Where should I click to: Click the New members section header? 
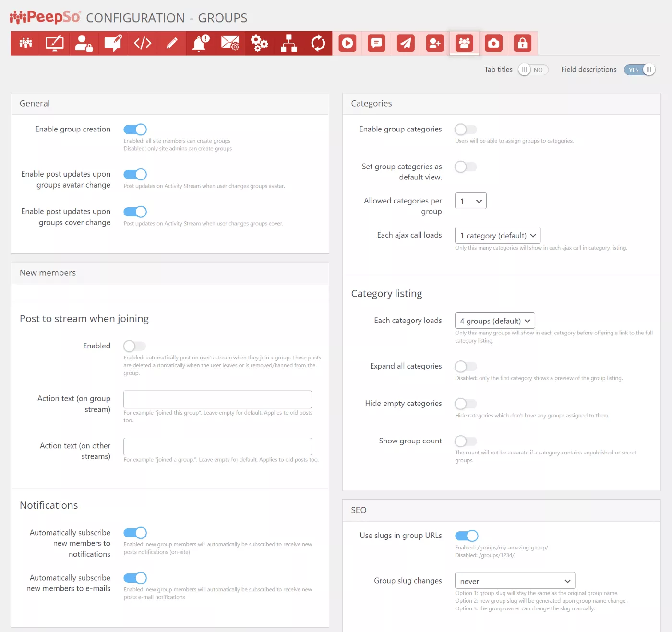(170, 273)
